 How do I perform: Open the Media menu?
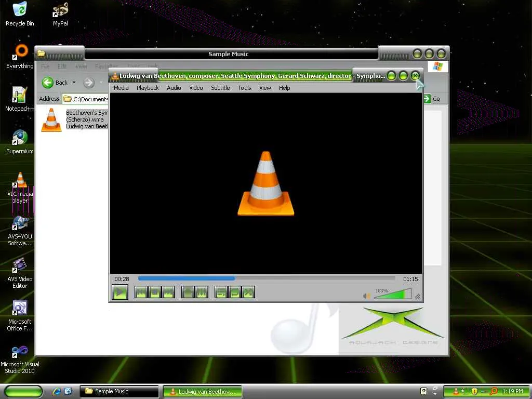121,88
